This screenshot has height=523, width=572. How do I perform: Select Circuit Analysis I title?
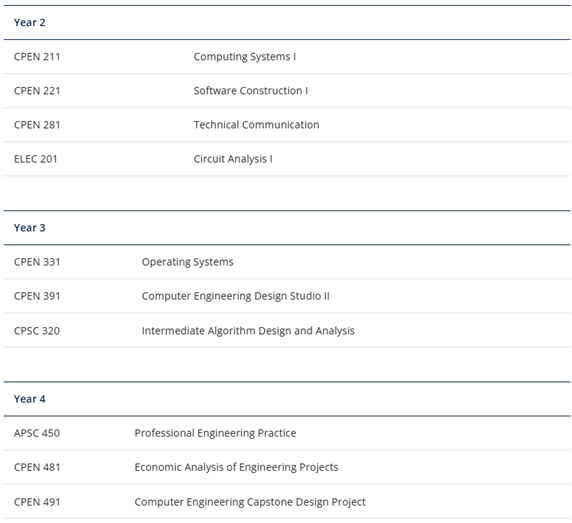tap(233, 159)
